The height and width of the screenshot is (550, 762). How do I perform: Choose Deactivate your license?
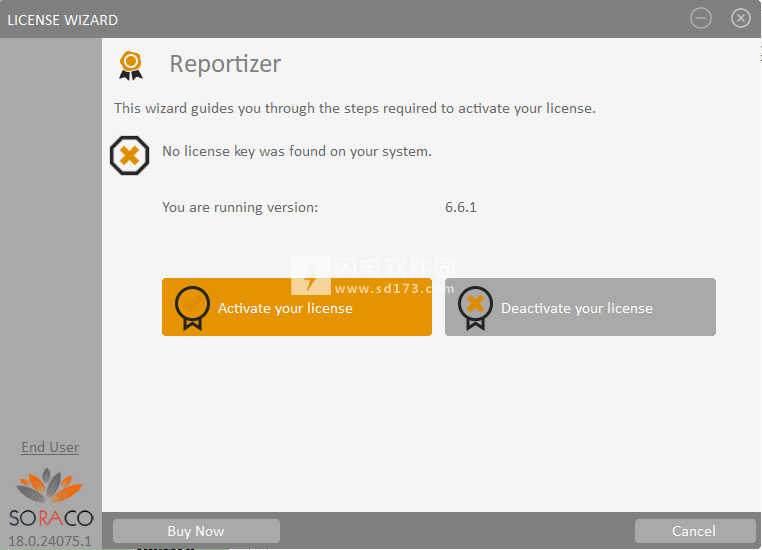point(580,307)
